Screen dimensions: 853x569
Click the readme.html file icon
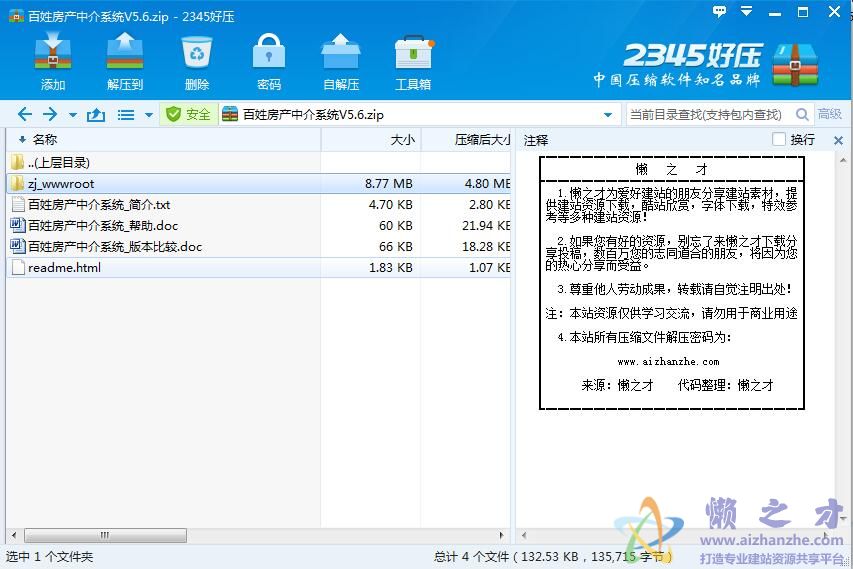(x=18, y=268)
